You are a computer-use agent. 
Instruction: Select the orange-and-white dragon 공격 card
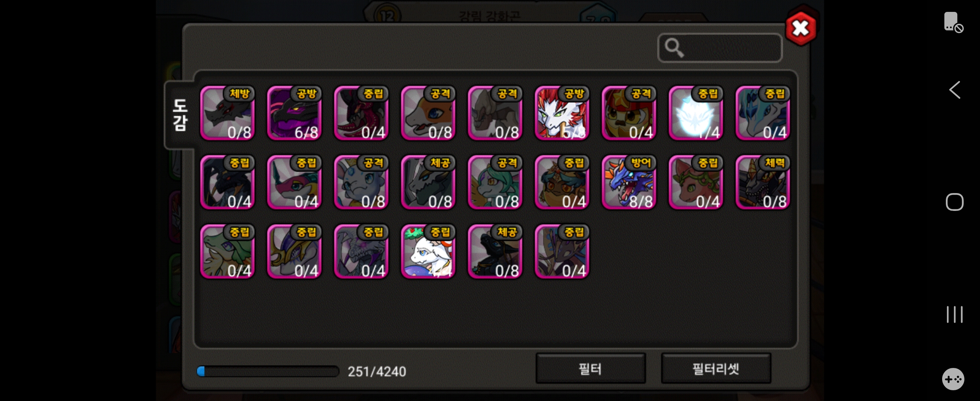(x=428, y=113)
